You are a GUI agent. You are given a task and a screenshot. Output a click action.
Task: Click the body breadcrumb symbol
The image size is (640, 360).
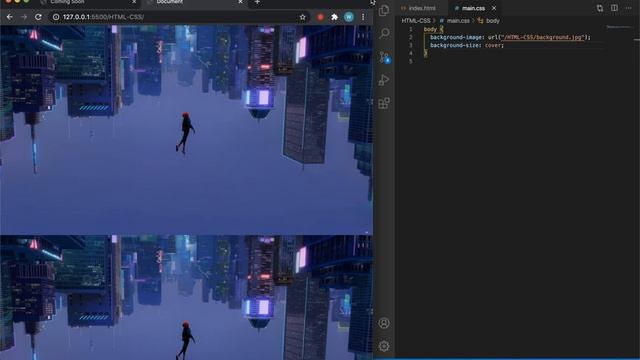(x=489, y=20)
